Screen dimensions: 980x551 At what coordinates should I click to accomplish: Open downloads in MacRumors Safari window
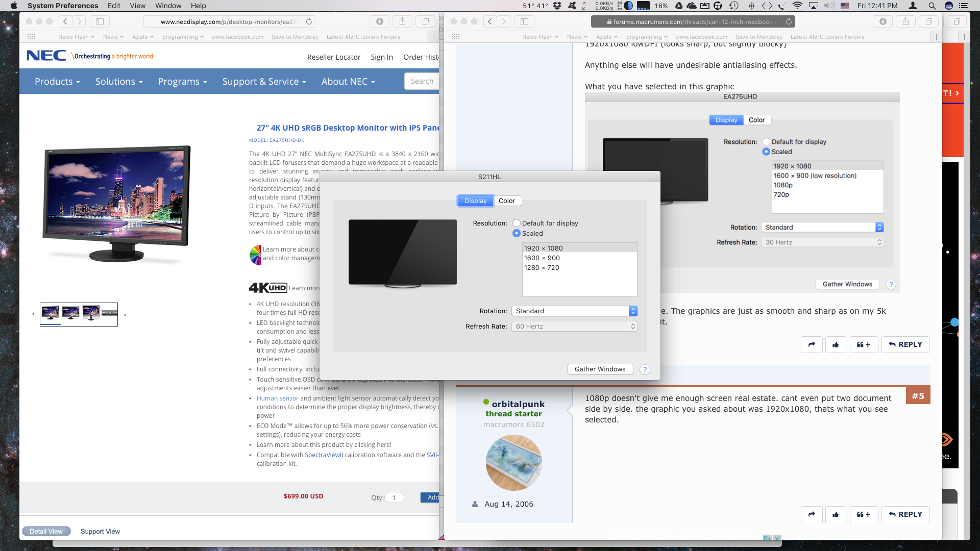tap(883, 21)
